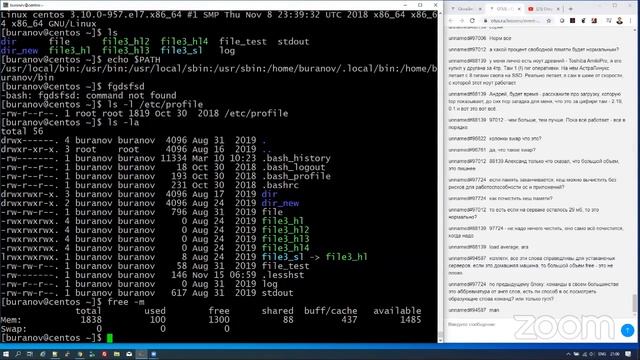
Task: Open the notification center in system tray
Action: pyautogui.click(x=628, y=354)
